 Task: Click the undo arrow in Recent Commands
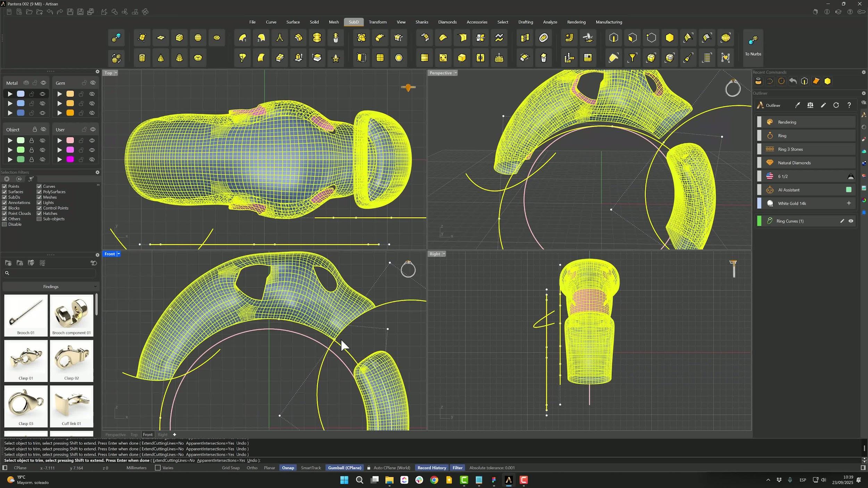(x=793, y=81)
